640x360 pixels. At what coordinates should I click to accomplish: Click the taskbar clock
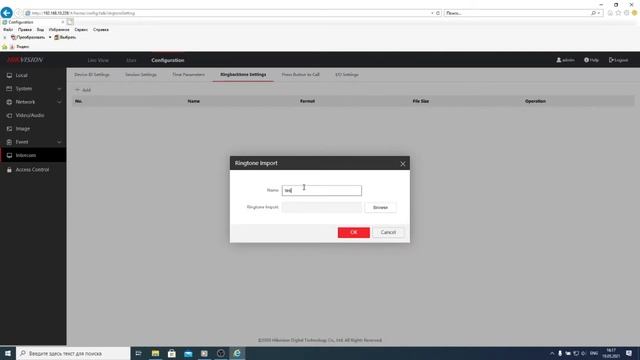point(611,353)
